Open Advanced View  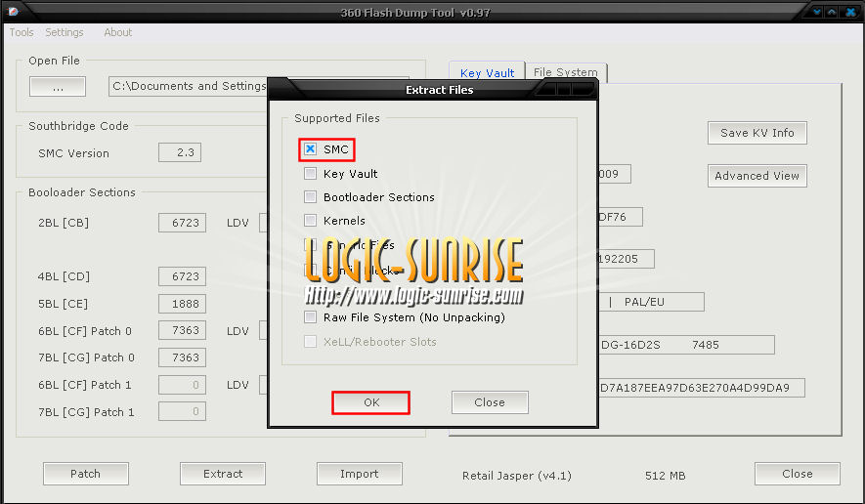tap(757, 176)
